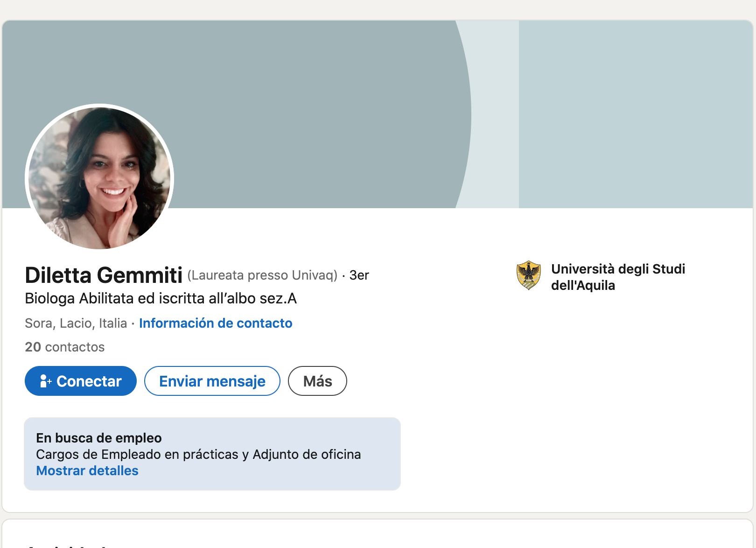Click the person-plus icon in Conectar
Image resolution: width=756 pixels, height=548 pixels.
click(x=45, y=381)
